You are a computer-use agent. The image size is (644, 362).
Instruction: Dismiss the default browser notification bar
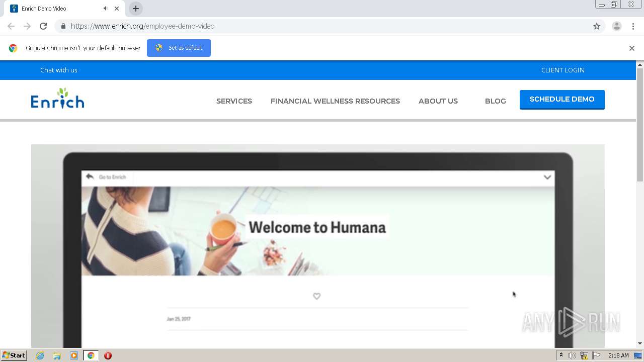[632, 48]
